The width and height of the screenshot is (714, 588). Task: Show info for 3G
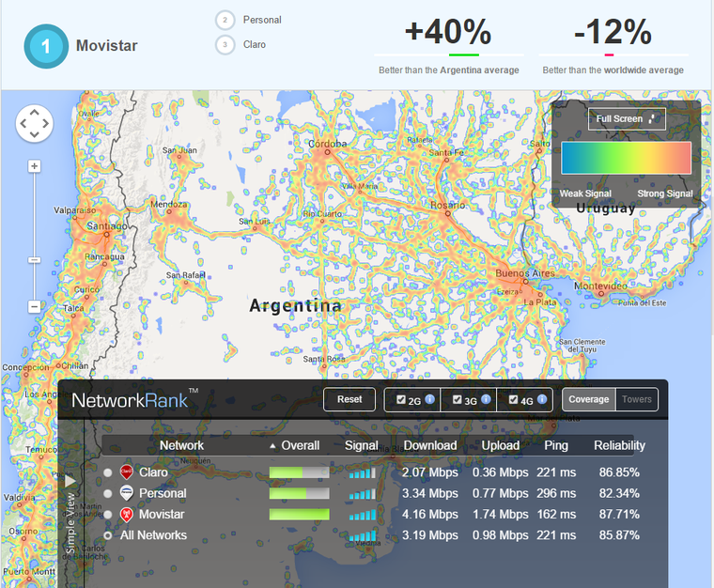coord(486,399)
